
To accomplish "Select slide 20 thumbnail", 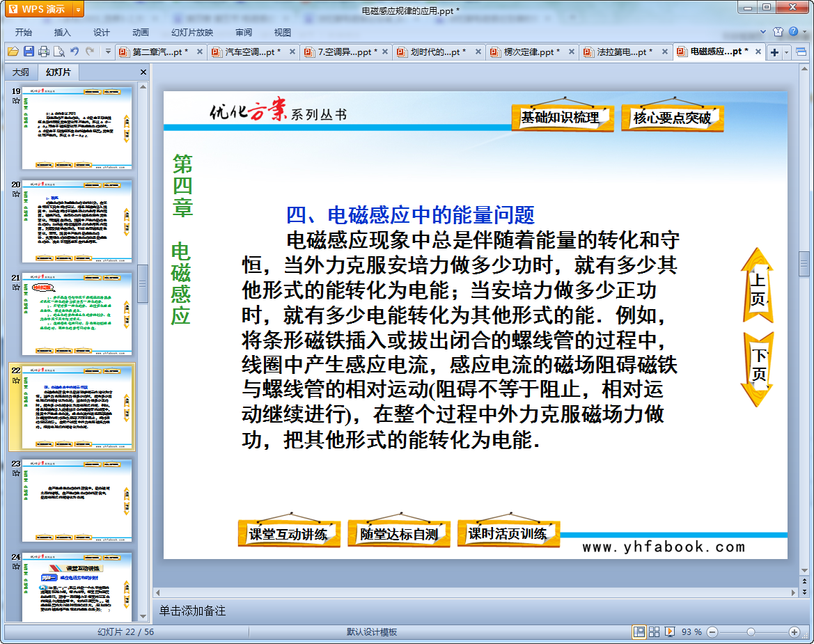I will click(77, 221).
